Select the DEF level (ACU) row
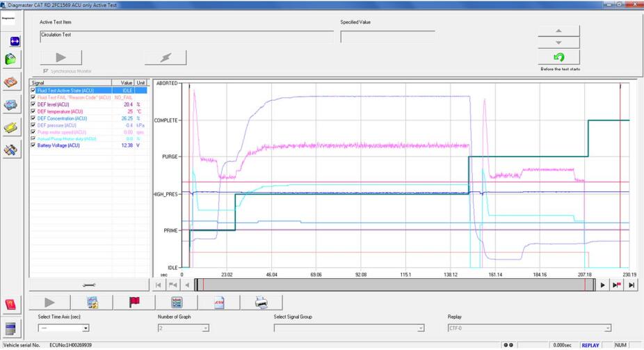Screen dimensions: 644x350 coord(88,104)
